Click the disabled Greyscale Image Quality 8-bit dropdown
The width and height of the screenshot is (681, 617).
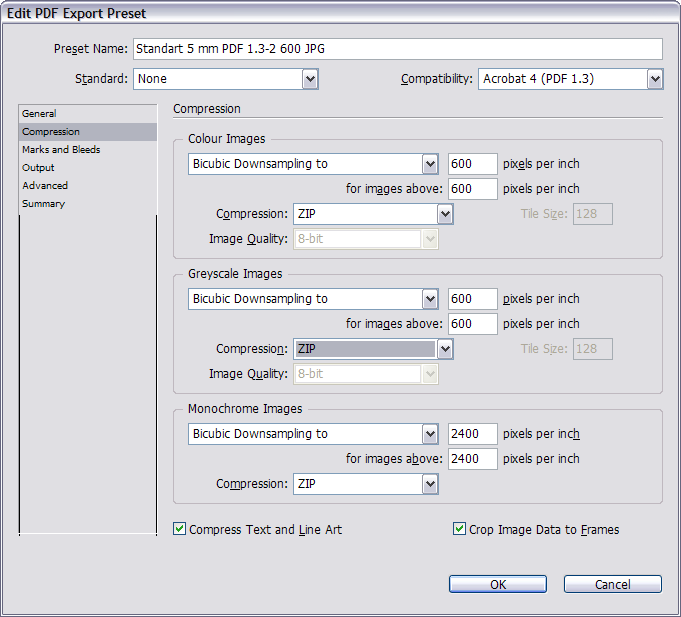click(366, 374)
